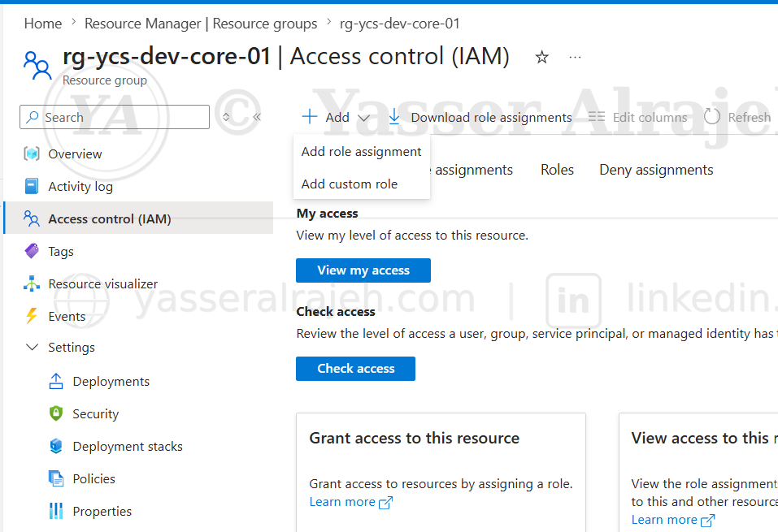Switch to the Roles tab

[557, 170]
